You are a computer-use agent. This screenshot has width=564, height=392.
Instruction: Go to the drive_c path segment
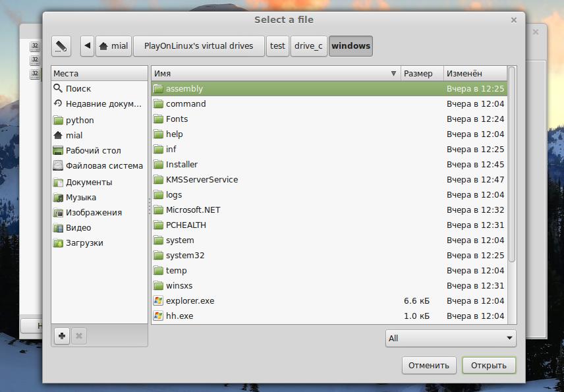click(308, 46)
